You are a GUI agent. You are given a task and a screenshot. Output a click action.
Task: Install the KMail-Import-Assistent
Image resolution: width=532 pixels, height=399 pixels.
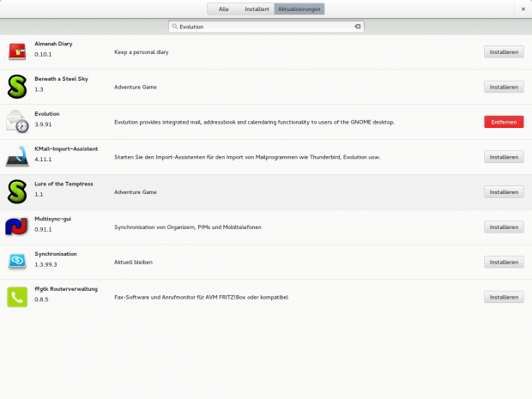pos(504,157)
